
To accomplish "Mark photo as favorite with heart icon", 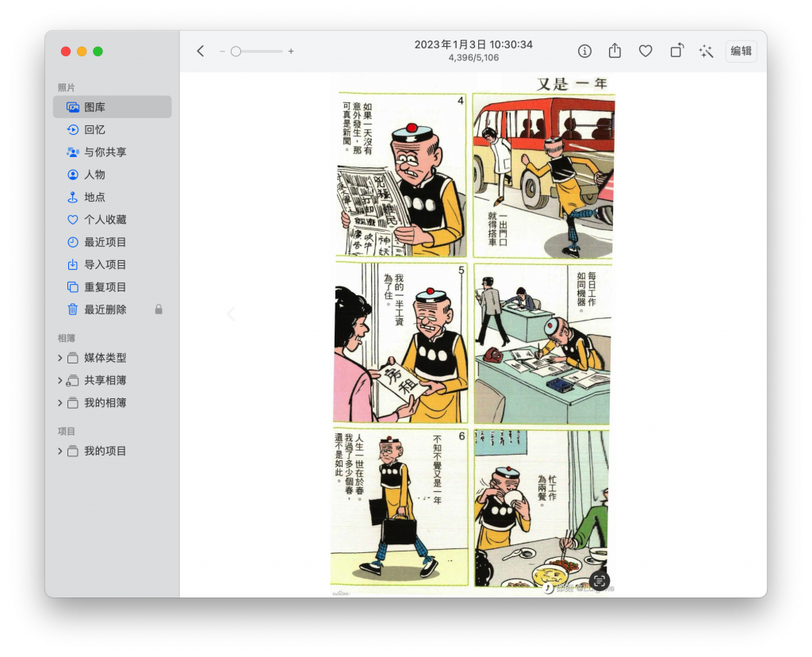I will [645, 52].
